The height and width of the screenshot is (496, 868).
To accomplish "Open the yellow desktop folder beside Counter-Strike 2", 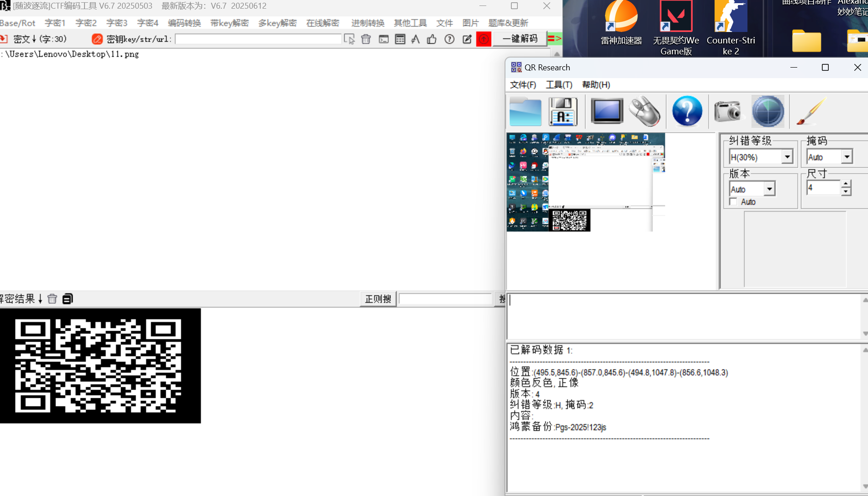I will point(806,41).
